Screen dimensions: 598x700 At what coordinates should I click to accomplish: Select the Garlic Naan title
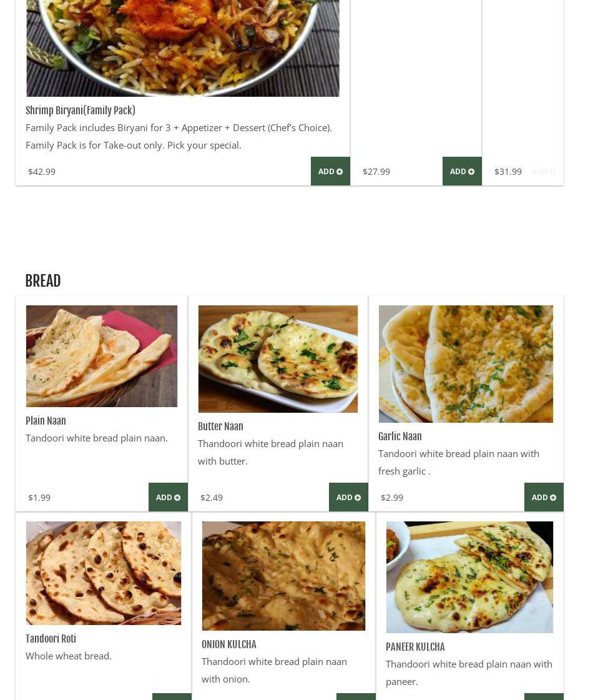click(x=400, y=436)
